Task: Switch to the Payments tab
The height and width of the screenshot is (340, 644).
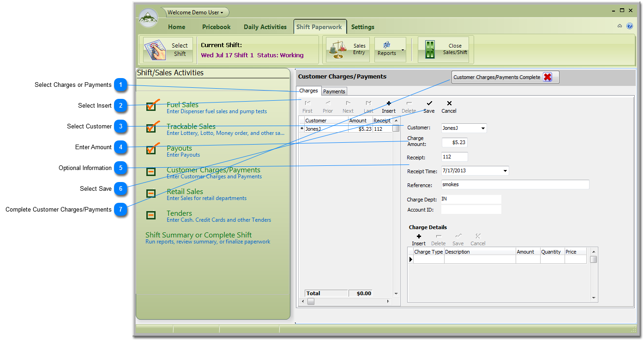Action: tap(334, 91)
